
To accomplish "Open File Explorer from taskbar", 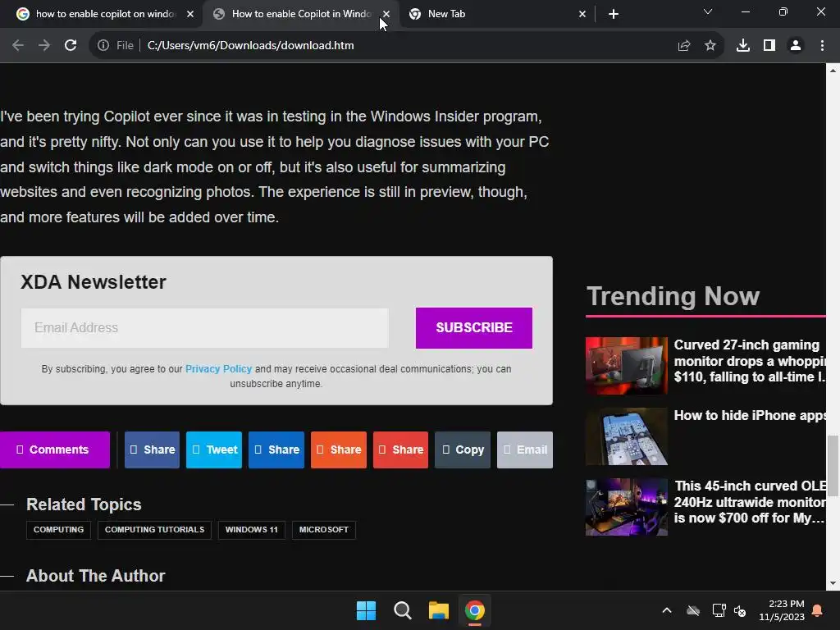I will [x=439, y=610].
